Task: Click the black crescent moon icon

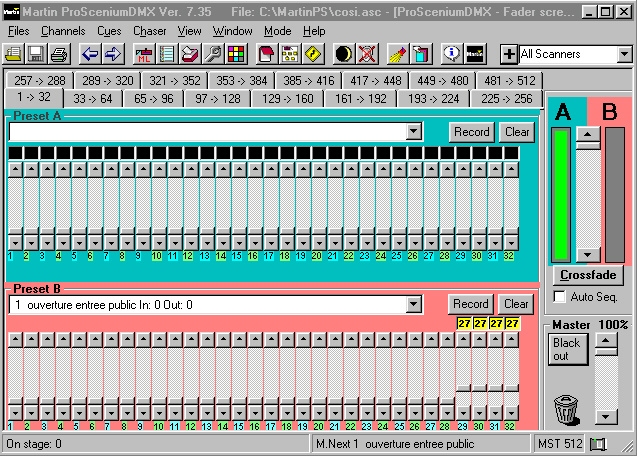Action: pyautogui.click(x=343, y=54)
